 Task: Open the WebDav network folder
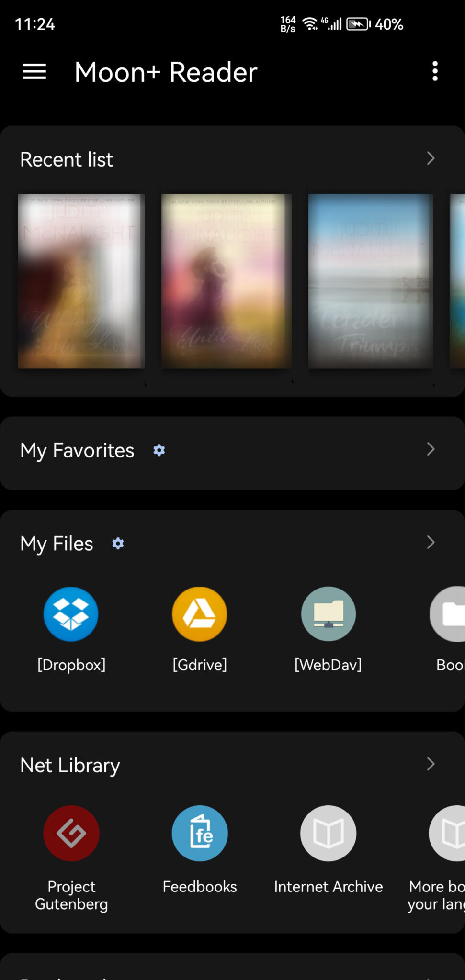click(328, 614)
